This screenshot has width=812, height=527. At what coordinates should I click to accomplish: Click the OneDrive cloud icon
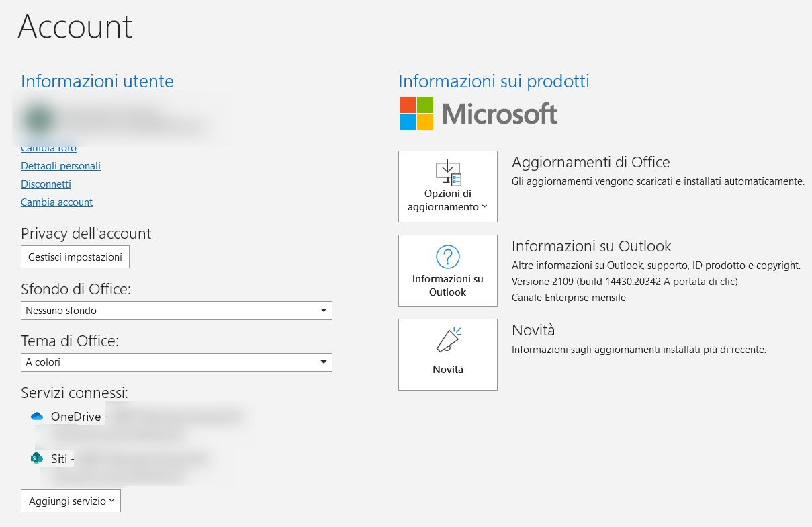point(37,417)
